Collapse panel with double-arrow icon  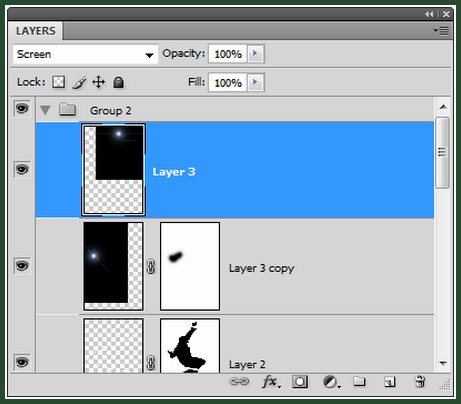point(429,14)
